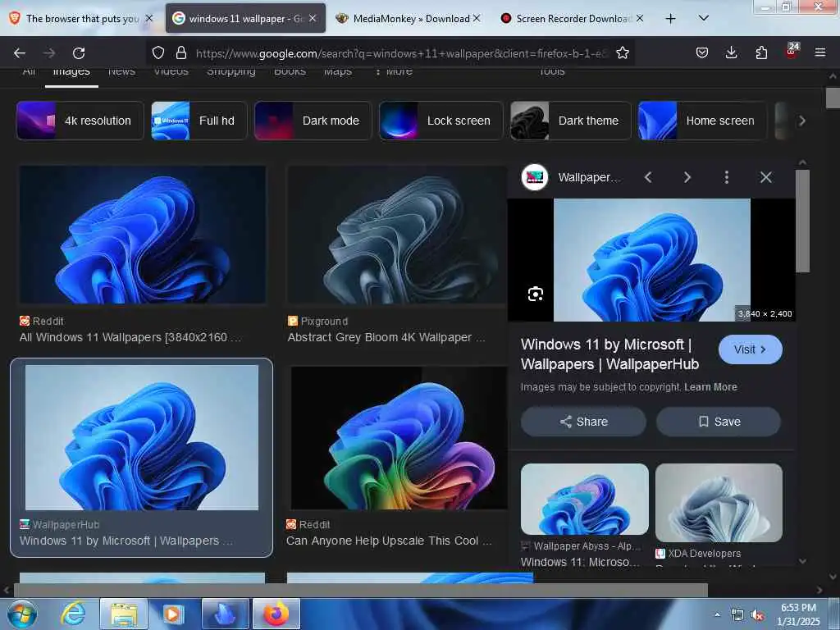
Task: Open a new browser tab
Action: point(670,19)
